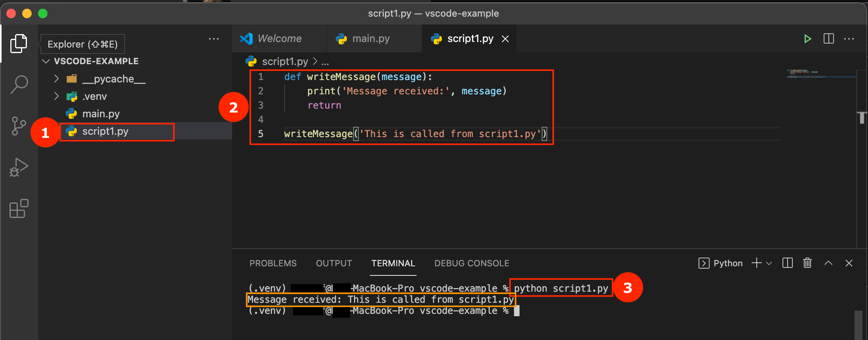This screenshot has height=340, width=868.
Task: Close the script1.py editor tab
Action: pos(505,39)
